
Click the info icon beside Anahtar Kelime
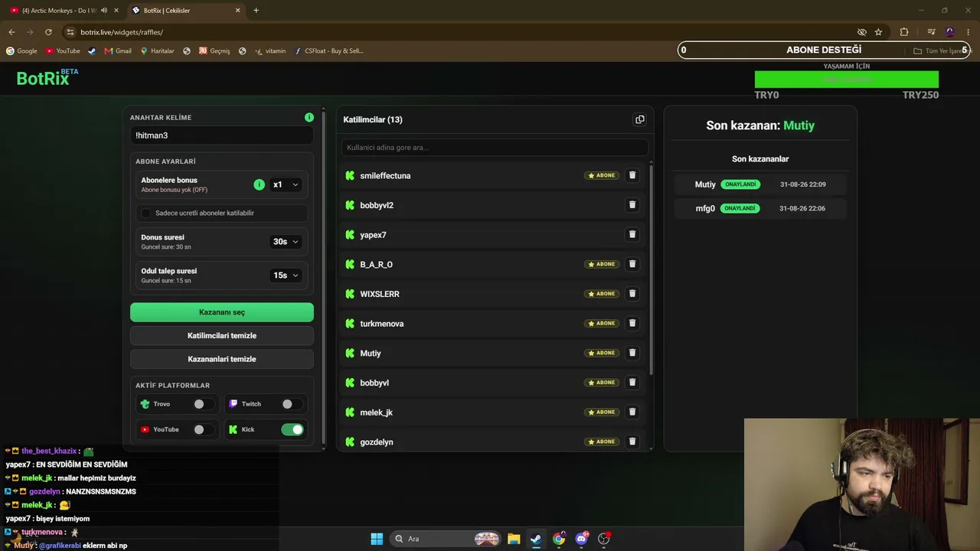tap(309, 117)
